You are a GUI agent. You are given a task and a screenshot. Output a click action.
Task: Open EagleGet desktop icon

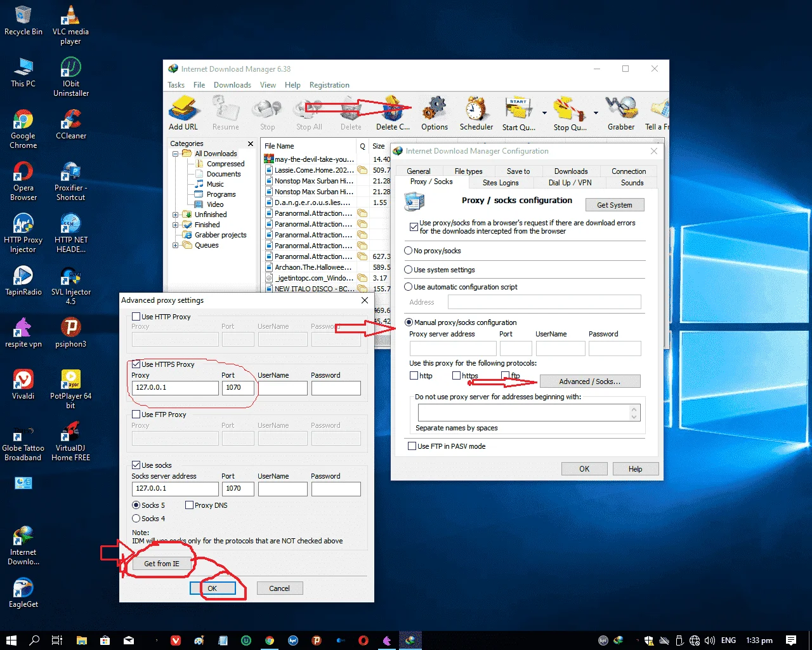pos(23,592)
